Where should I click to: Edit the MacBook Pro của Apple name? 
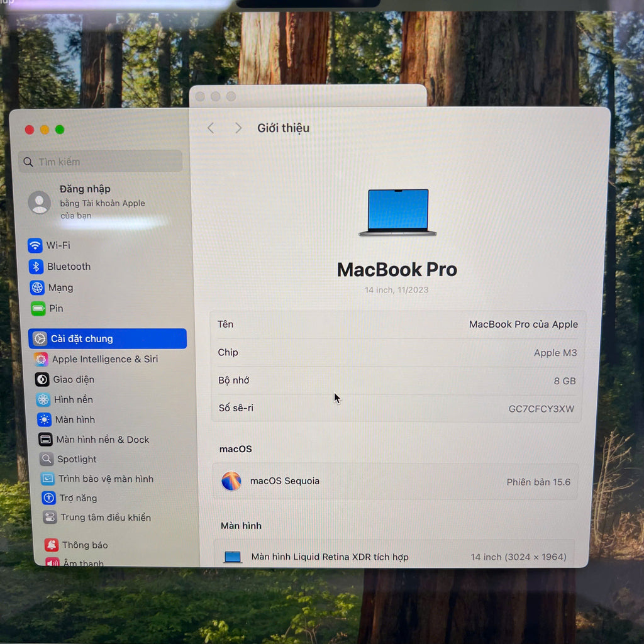pos(523,325)
